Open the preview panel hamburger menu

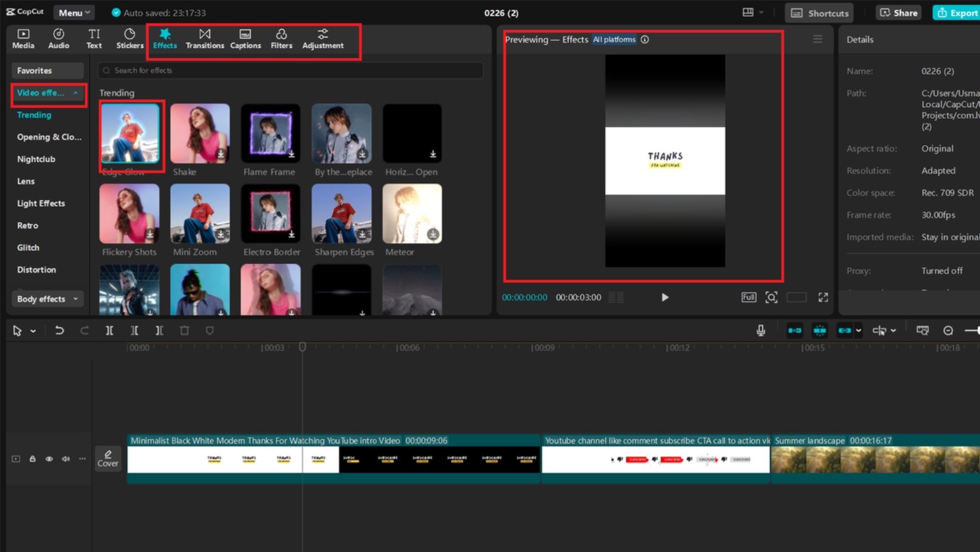(817, 39)
